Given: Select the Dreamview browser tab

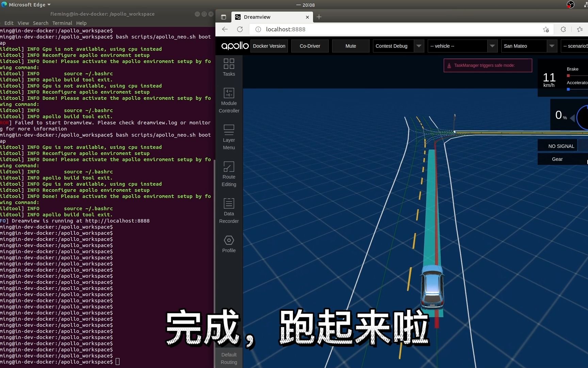Looking at the screenshot, I should tap(273, 17).
